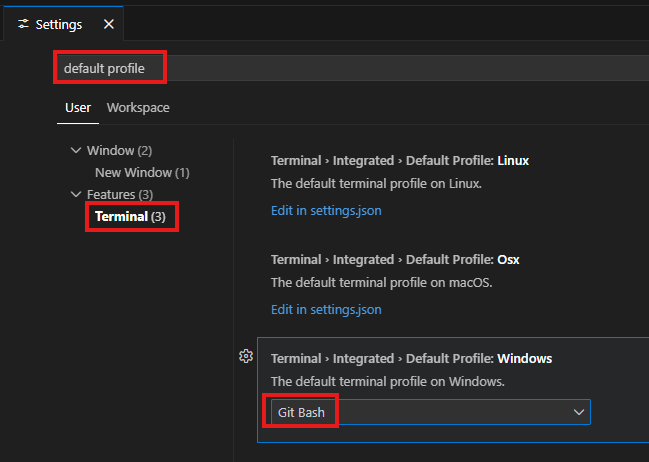Open 'Edit in settings.json' under Linux profile
The width and height of the screenshot is (649, 462).
click(326, 210)
